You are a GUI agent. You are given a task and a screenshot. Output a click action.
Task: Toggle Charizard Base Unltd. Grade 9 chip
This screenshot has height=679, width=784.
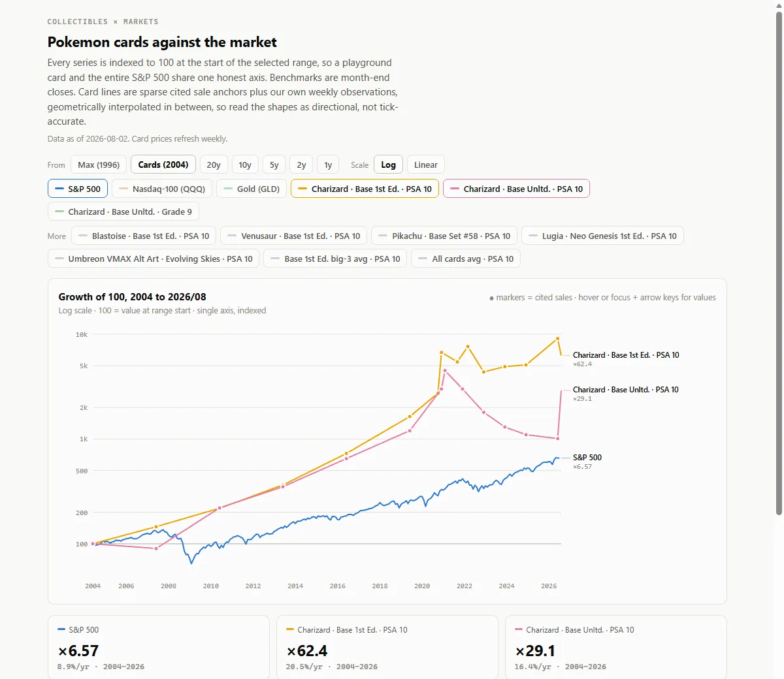pyautogui.click(x=123, y=212)
